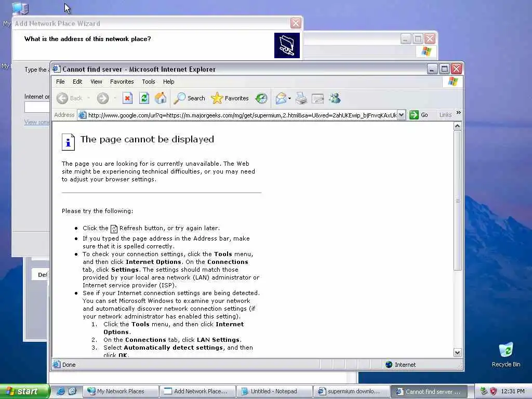Click the network folder icon in wizard header

[x=287, y=46]
